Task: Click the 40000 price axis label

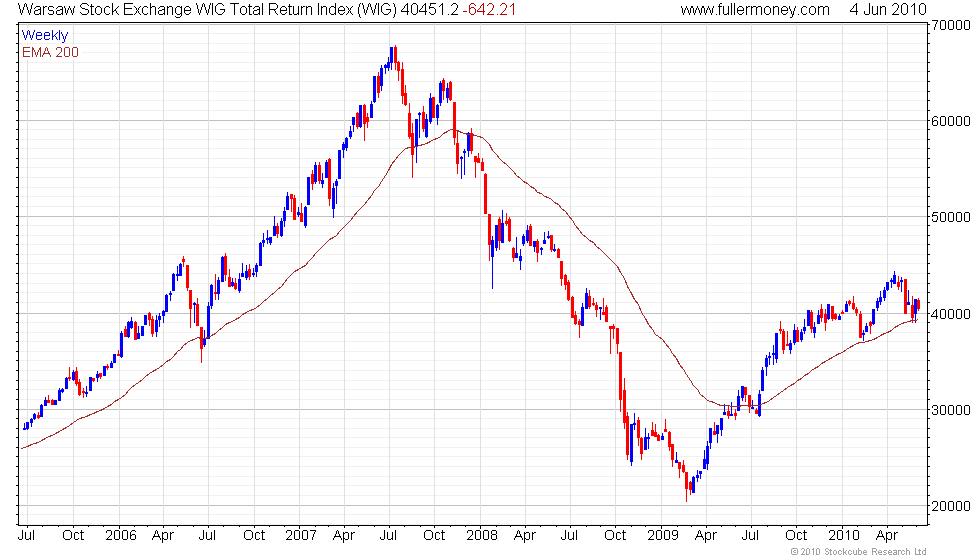Action: point(950,314)
